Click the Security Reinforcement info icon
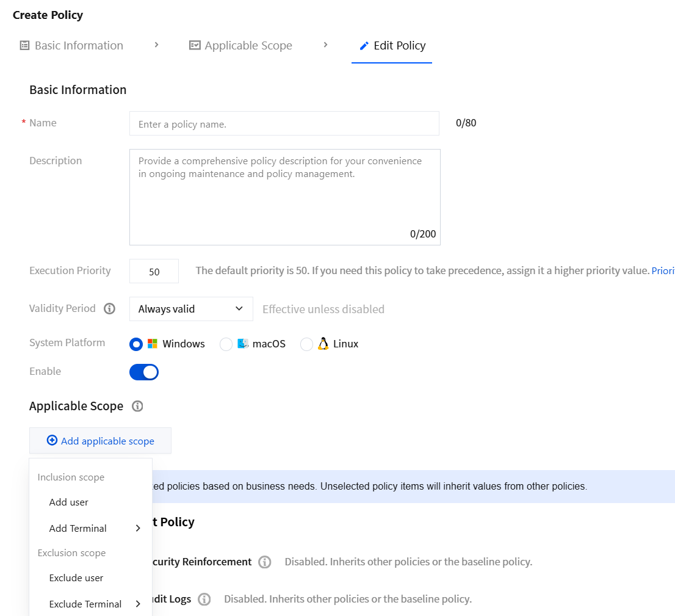This screenshot has width=675, height=616. pos(265,562)
